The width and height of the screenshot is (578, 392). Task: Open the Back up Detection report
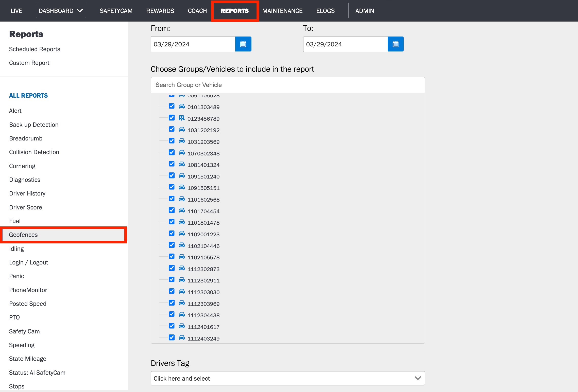(x=34, y=125)
